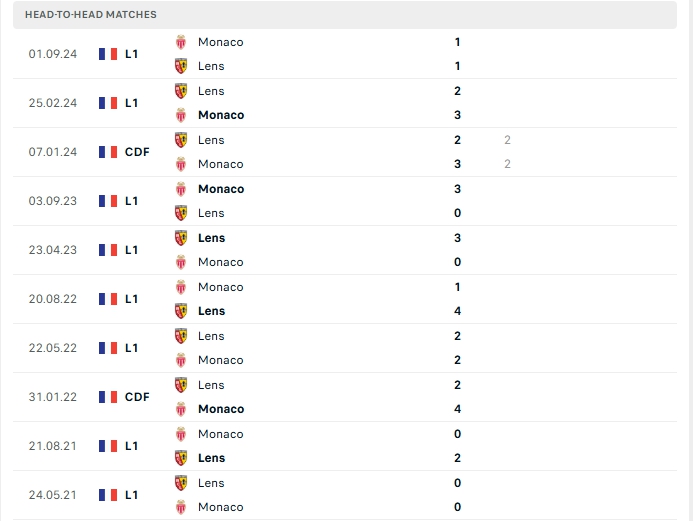Click French flag beside 24.05.21 match
Image resolution: width=693 pixels, height=521 pixels.
tap(108, 495)
